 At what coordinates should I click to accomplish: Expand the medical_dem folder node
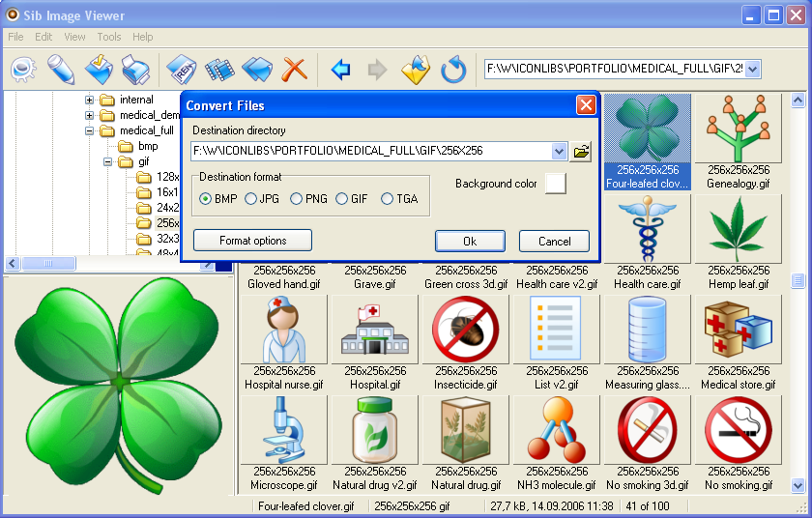[90, 115]
